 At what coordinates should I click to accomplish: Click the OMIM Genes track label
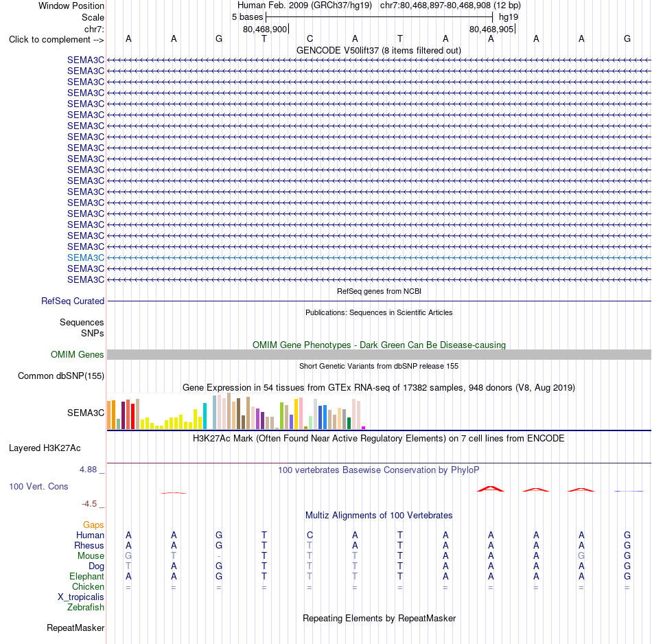click(x=78, y=355)
